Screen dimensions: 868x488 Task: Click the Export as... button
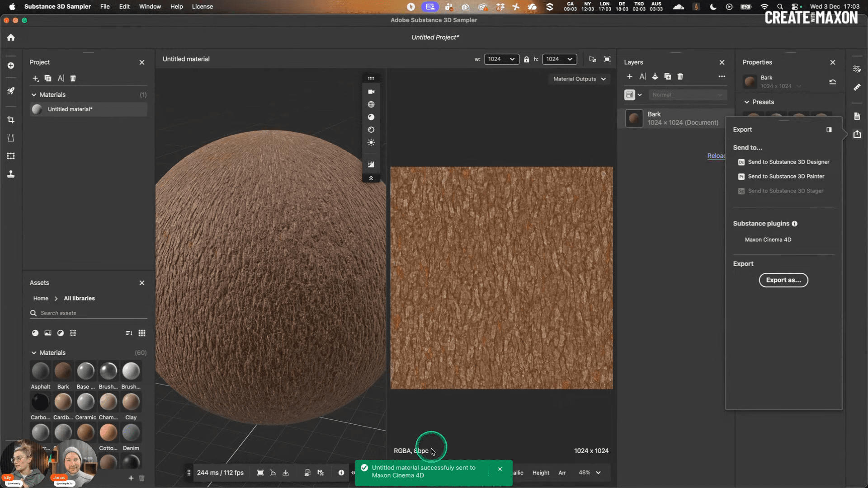(x=783, y=280)
